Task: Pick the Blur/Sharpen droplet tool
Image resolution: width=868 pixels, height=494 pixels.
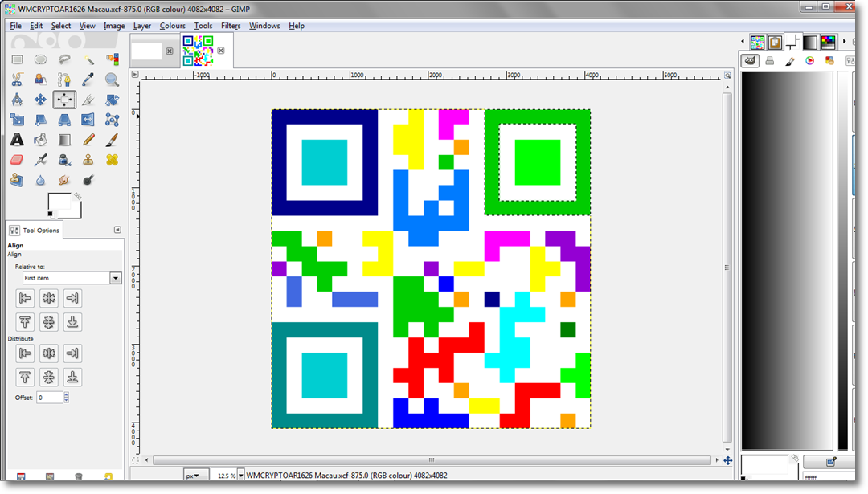Action: (x=40, y=180)
